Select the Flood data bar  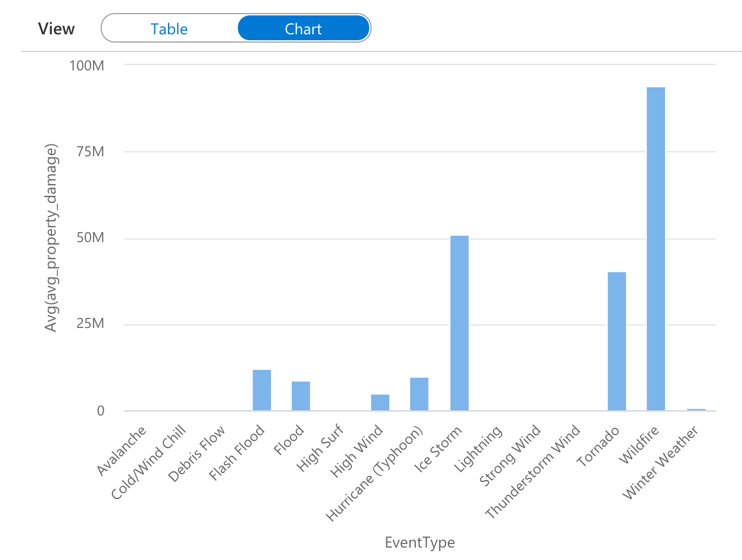pos(301,396)
